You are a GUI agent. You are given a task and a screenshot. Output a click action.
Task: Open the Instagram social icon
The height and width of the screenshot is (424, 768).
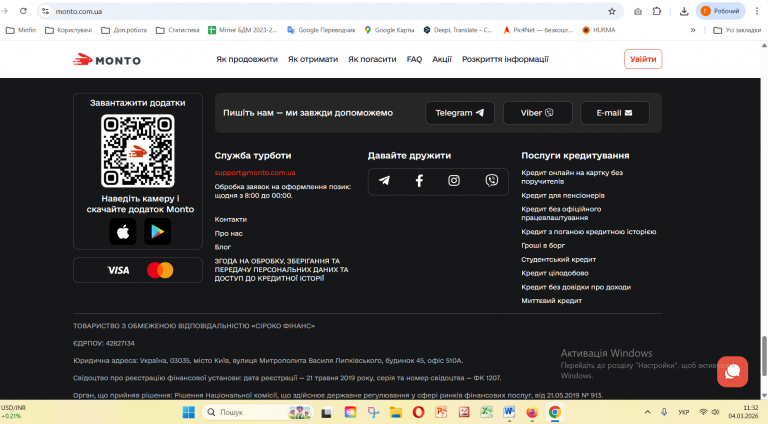pos(454,181)
